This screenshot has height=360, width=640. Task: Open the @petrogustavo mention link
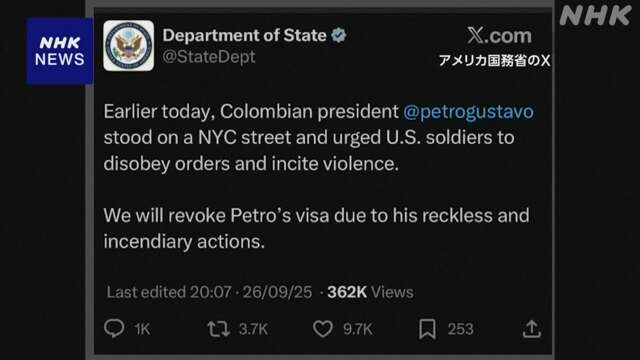click(x=468, y=111)
